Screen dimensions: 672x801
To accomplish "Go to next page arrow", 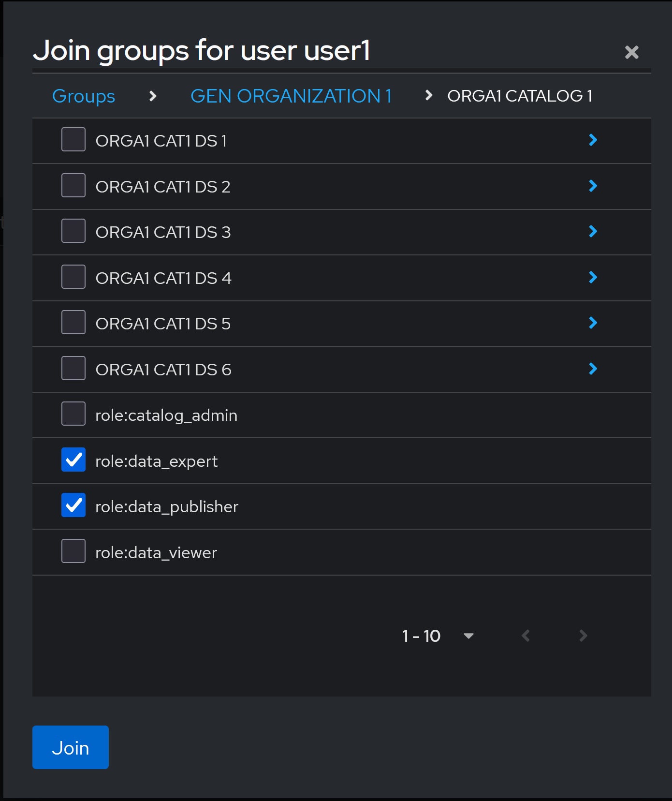I will (x=583, y=636).
